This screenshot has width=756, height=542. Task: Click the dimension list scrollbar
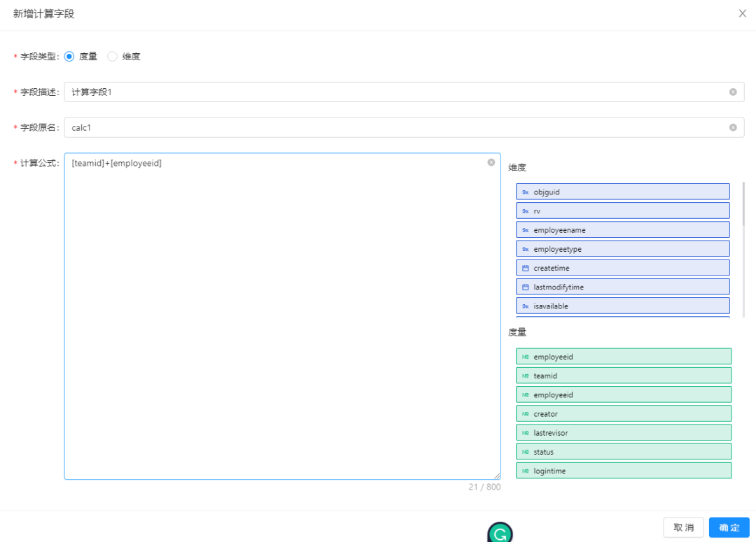point(743,204)
